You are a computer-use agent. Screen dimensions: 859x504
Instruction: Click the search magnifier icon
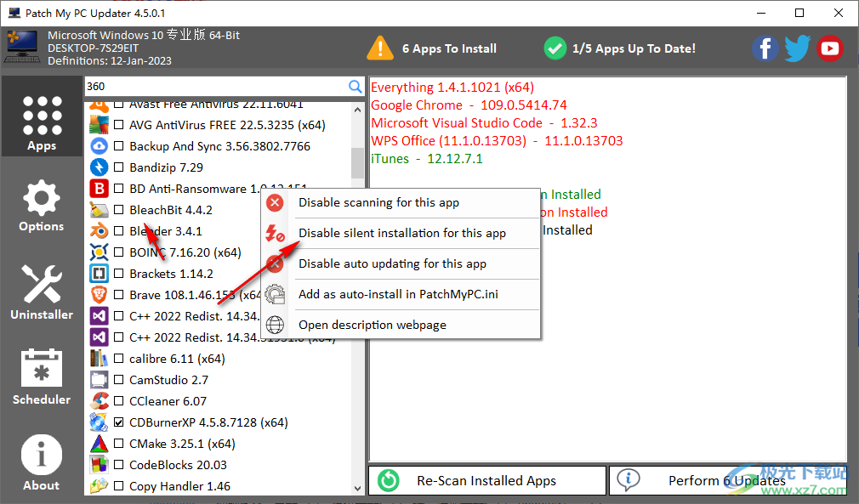(x=356, y=86)
